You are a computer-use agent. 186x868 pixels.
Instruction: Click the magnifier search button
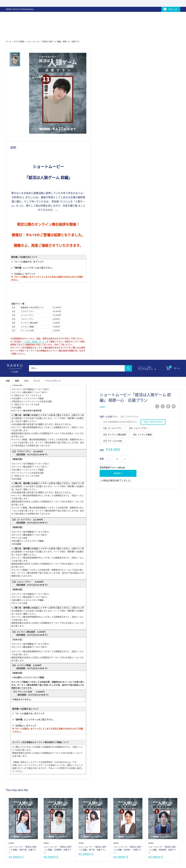pos(128,368)
